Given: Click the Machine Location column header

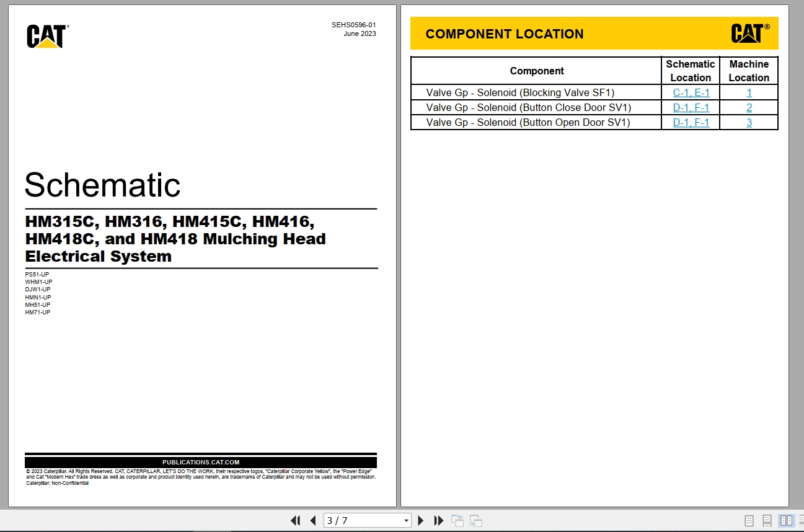Looking at the screenshot, I should 749,71.
